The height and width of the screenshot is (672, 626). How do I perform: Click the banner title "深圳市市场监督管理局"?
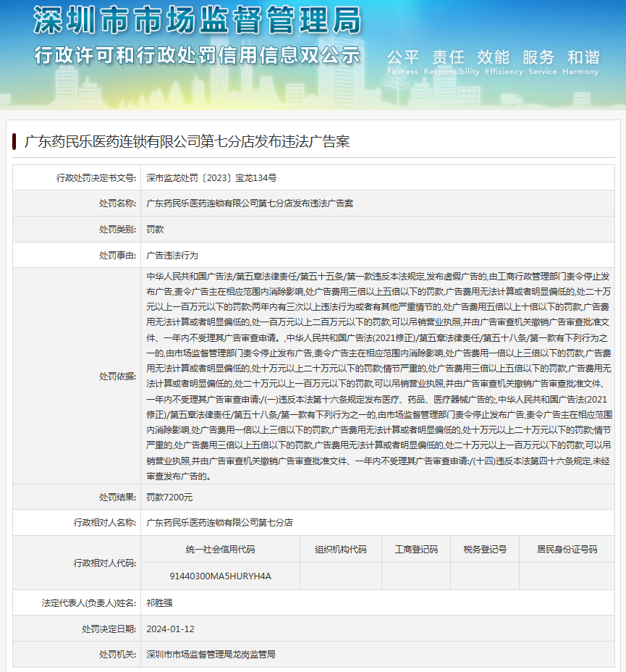(198, 20)
